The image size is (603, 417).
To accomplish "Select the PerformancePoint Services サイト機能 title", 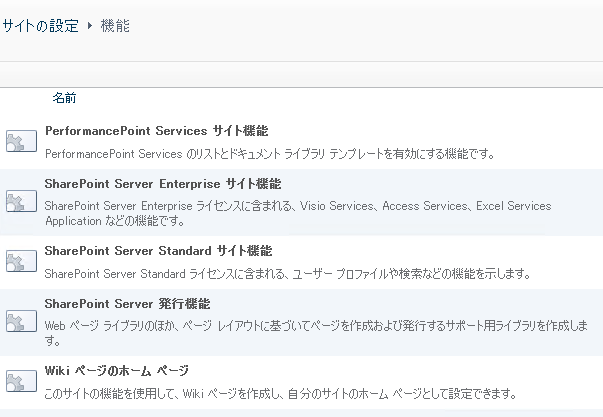I will [x=157, y=131].
